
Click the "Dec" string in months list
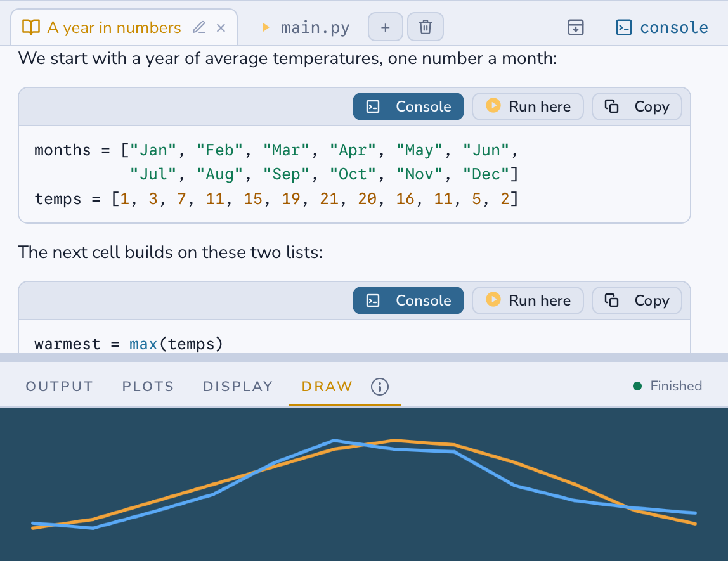[486, 174]
